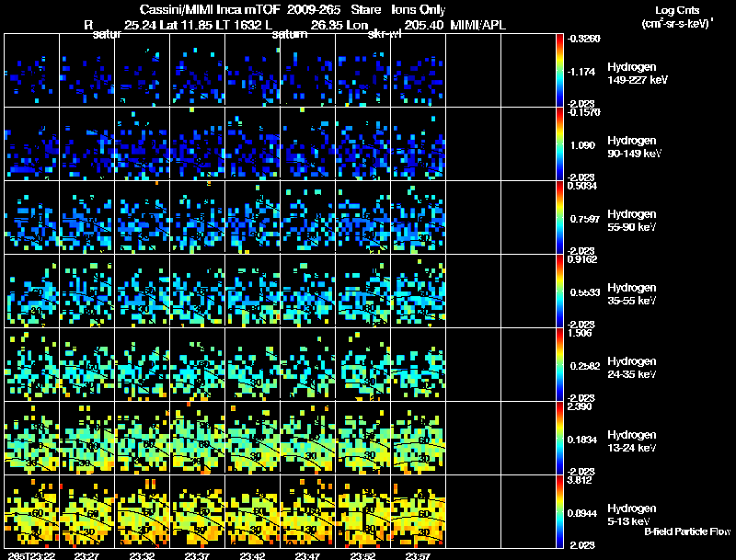Click the '0.1834' color scale midpoint
This screenshot has height=560, width=736.
click(582, 440)
